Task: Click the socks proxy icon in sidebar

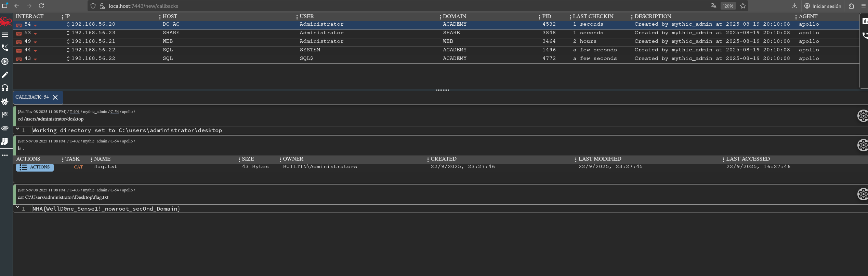Action: point(5,141)
